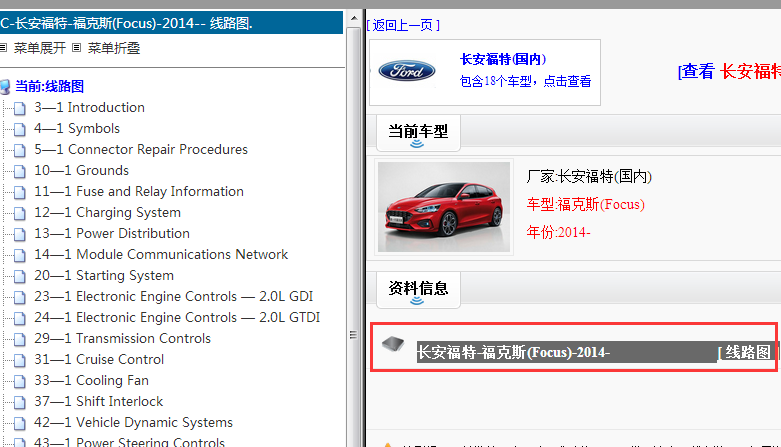
Task: Open 3—1 Introduction
Action: point(89,107)
